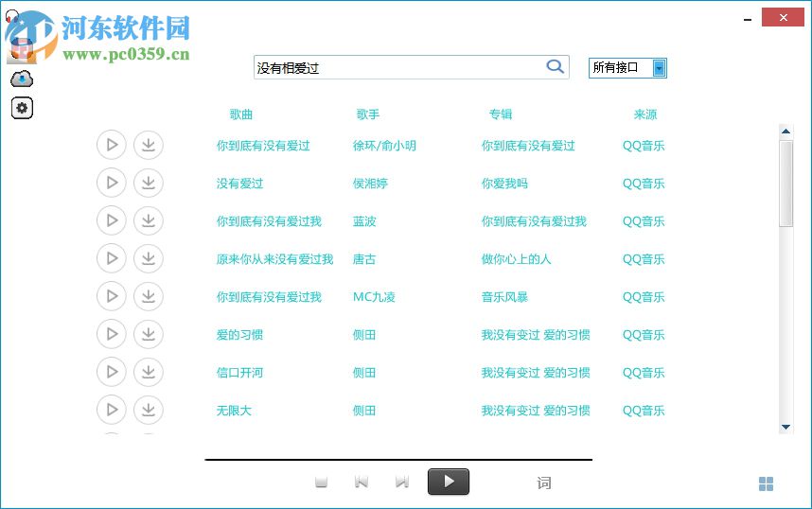Click the 专辑 column header
812x509 pixels.
501,114
